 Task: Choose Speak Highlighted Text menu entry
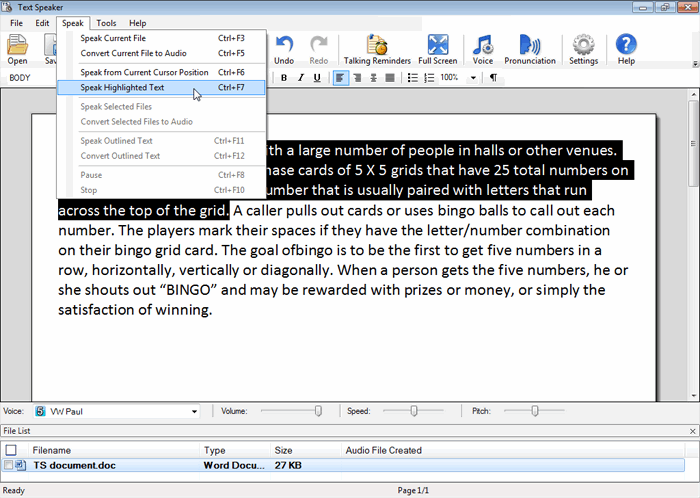click(x=136, y=88)
